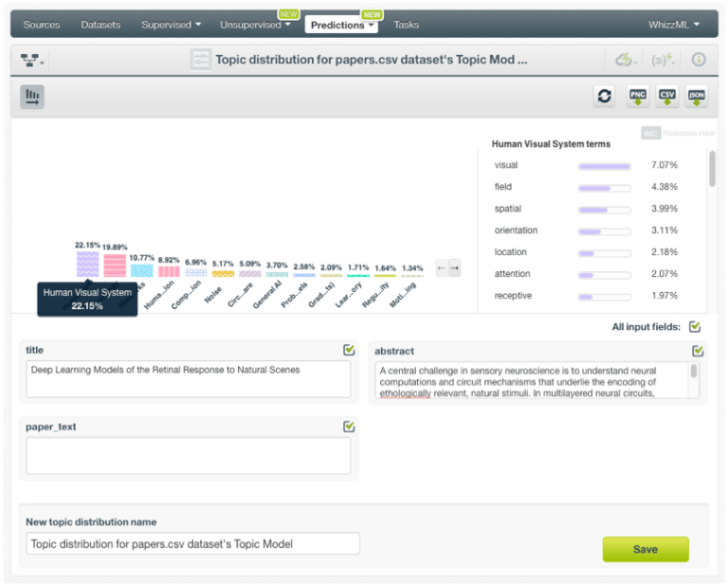The width and height of the screenshot is (728, 585).
Task: Click into the paper_text input field
Action: click(x=188, y=455)
